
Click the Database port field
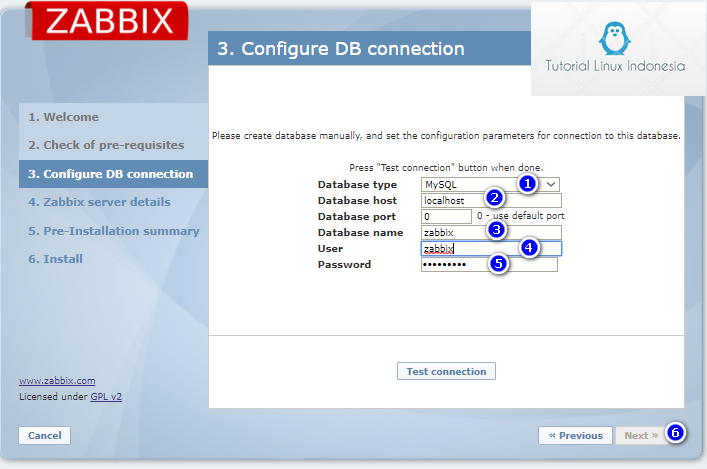446,216
